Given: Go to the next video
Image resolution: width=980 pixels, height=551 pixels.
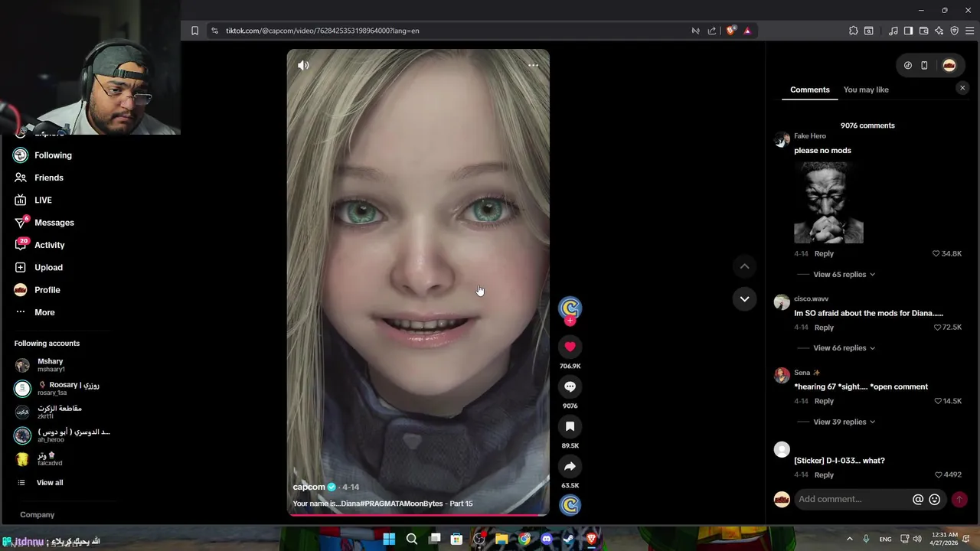Looking at the screenshot, I should click(744, 299).
